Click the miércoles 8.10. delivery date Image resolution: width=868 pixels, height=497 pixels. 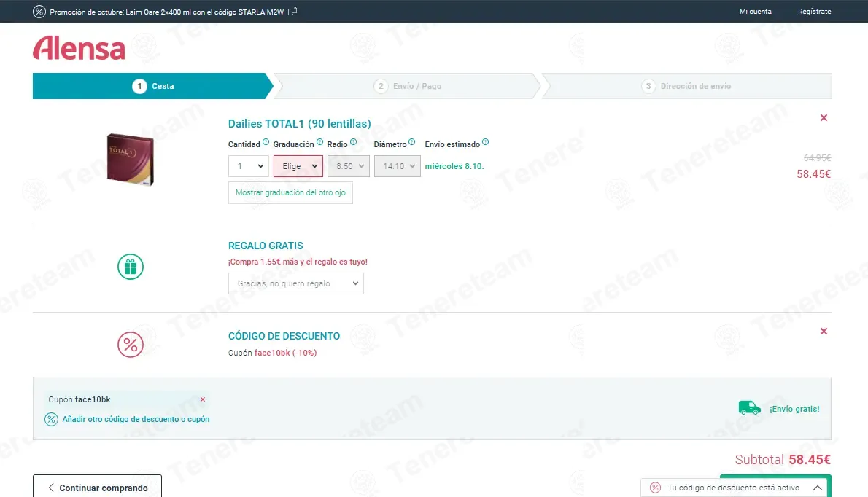(x=454, y=166)
